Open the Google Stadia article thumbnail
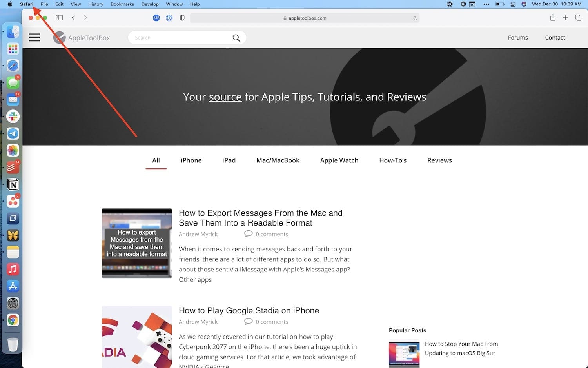 (x=137, y=337)
